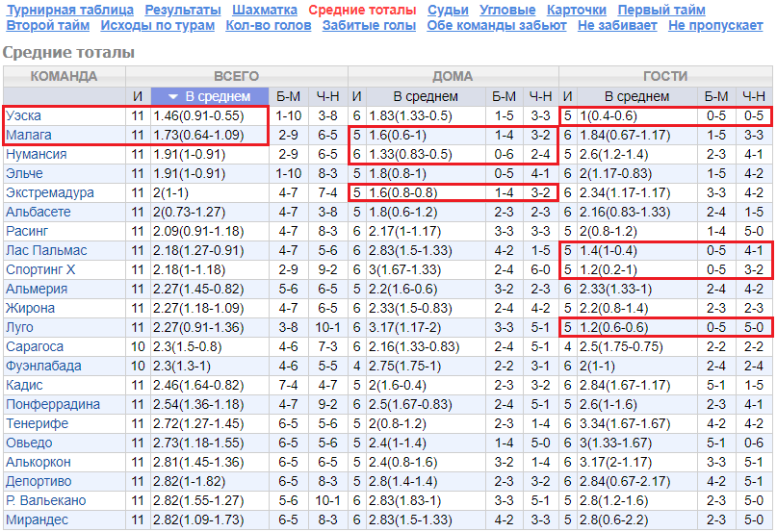The image size is (777, 532).
Task: Open team link Депортиво
Action: tap(39, 481)
